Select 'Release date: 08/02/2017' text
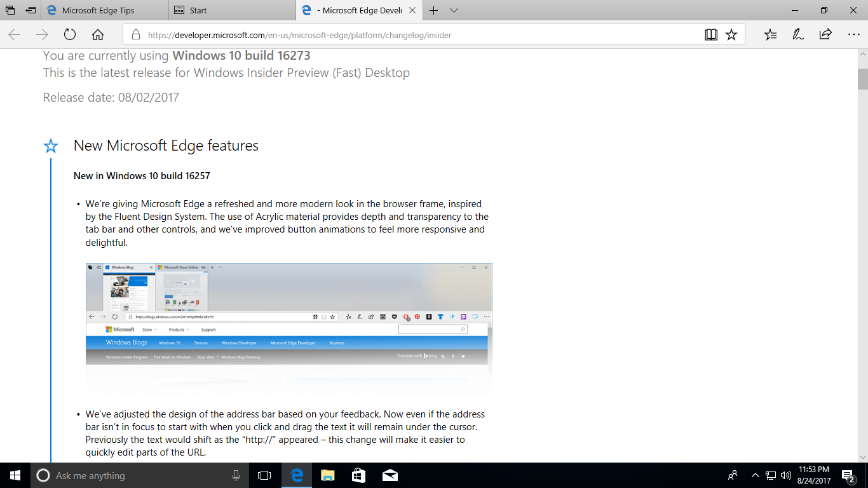Screen dimensions: 868x488 [111, 97]
